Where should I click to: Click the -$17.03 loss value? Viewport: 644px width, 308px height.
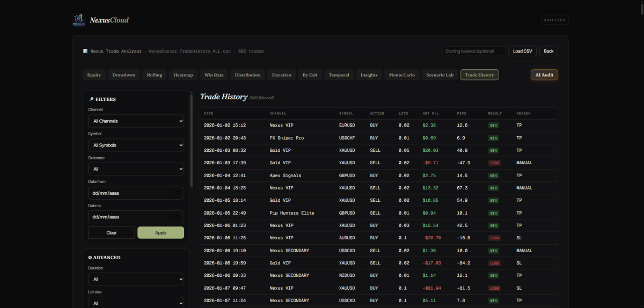[432, 263]
